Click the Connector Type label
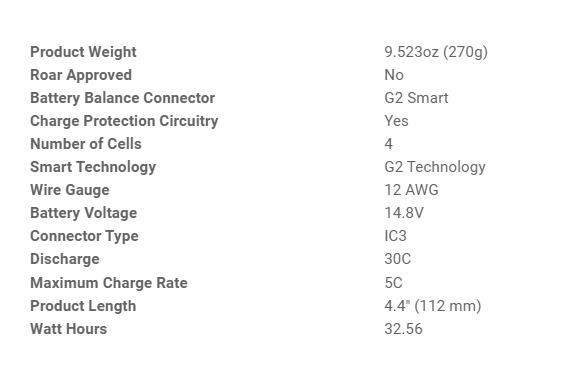566x380 pixels. click(x=84, y=236)
